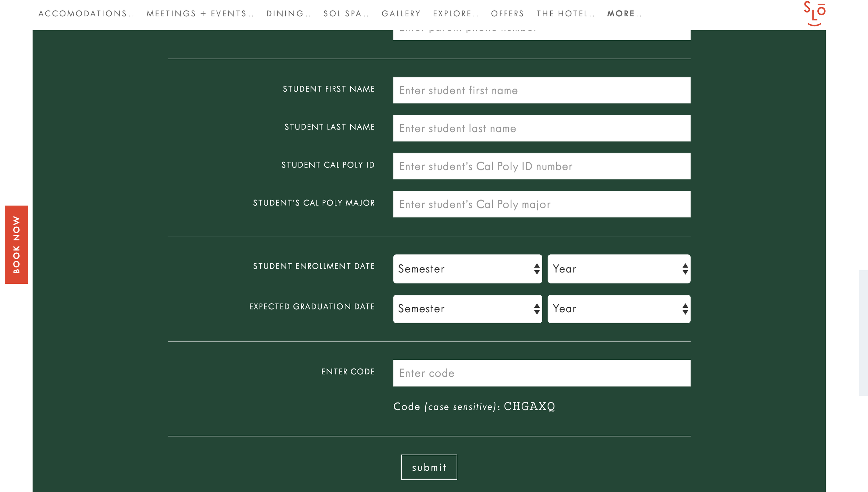The width and height of the screenshot is (868, 492).
Task: Click the student first name field
Action: pyautogui.click(x=542, y=90)
